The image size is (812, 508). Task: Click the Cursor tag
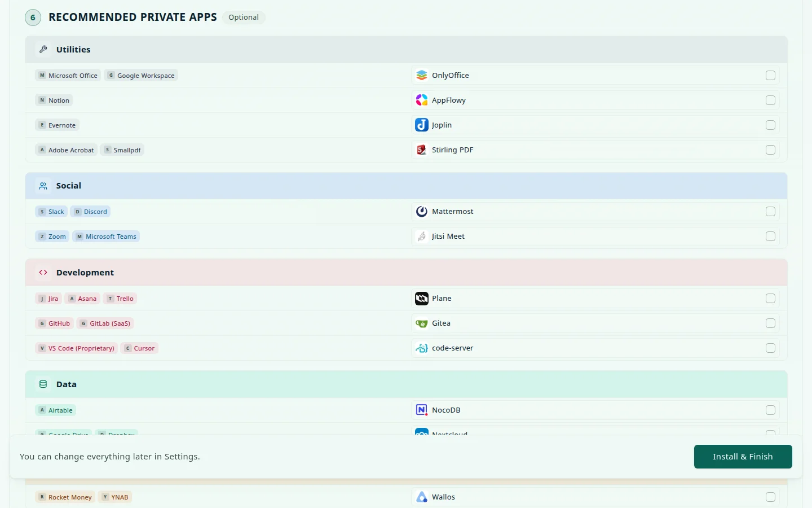139,348
